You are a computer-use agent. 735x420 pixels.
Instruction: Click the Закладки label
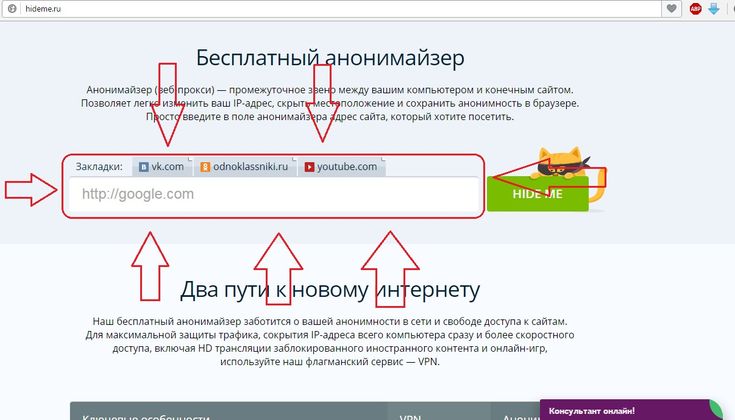point(99,167)
